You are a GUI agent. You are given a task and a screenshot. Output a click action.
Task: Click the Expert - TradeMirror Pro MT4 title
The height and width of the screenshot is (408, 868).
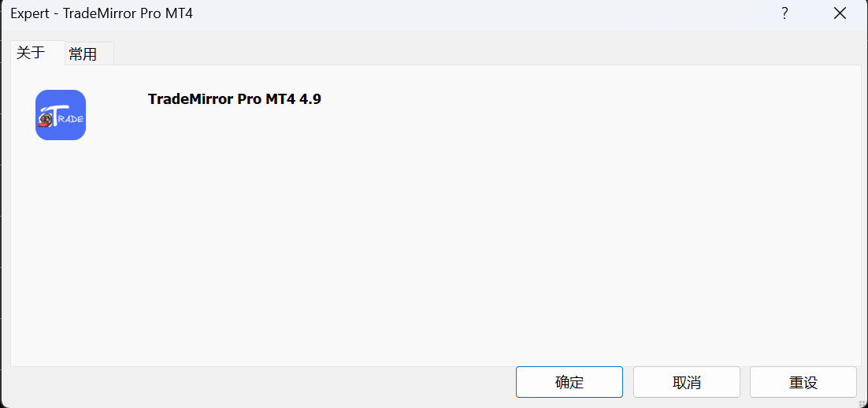coord(102,14)
